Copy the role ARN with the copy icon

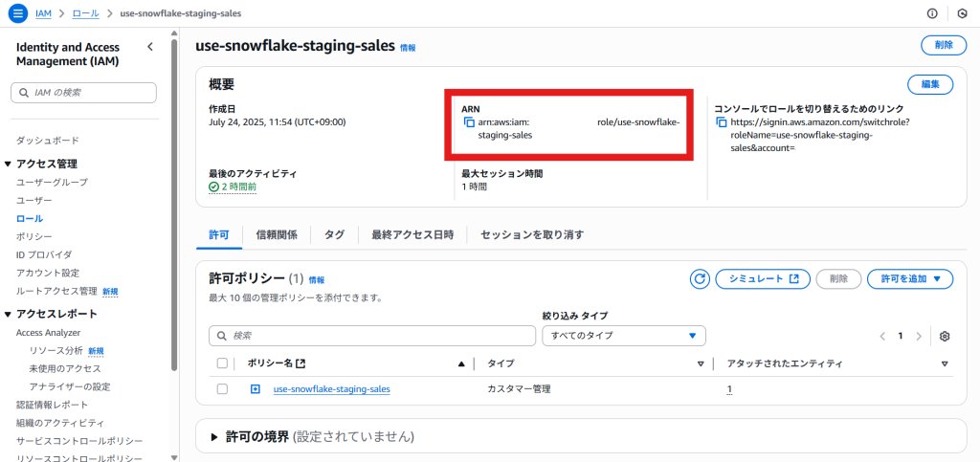click(469, 123)
